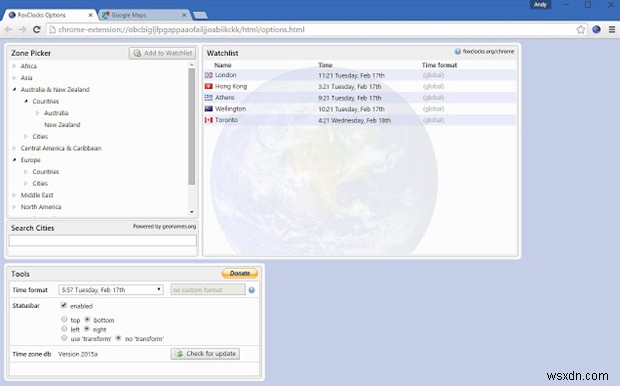Expand the North America tree node
Screen dimensions: 620x386
point(14,207)
